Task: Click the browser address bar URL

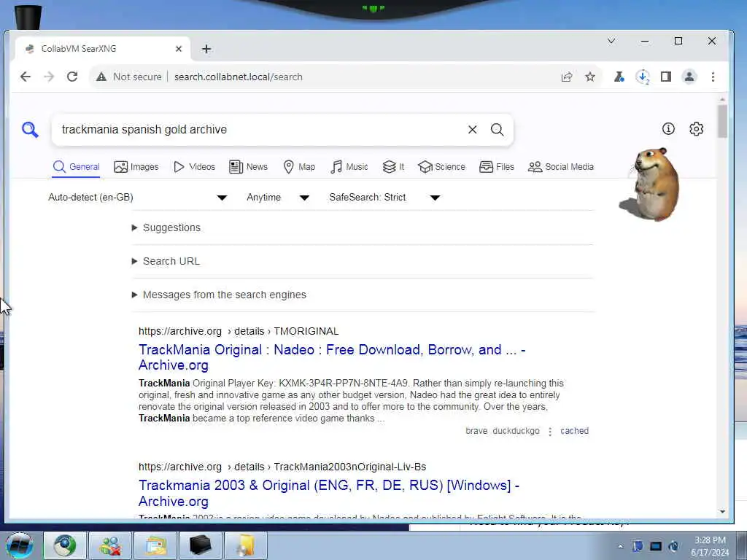Action: (x=239, y=77)
